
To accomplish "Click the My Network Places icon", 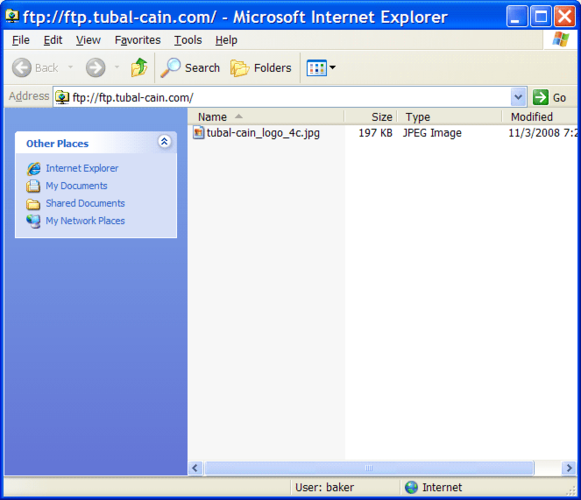I will coord(33,221).
